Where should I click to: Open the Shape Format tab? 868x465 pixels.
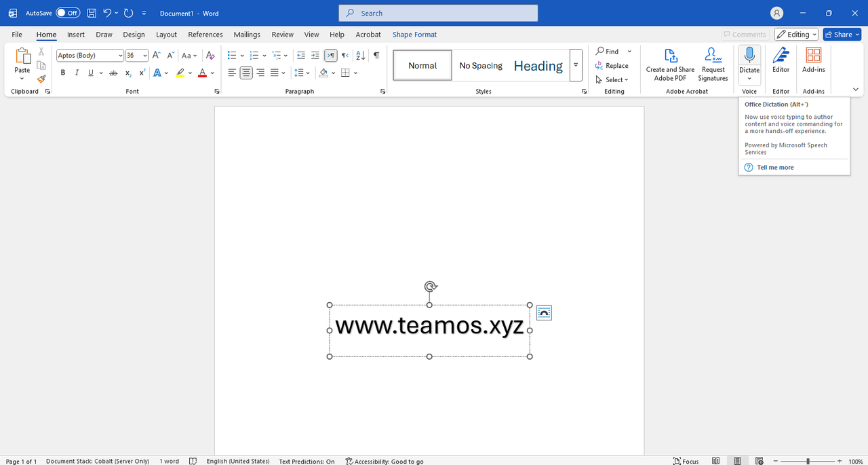414,35
